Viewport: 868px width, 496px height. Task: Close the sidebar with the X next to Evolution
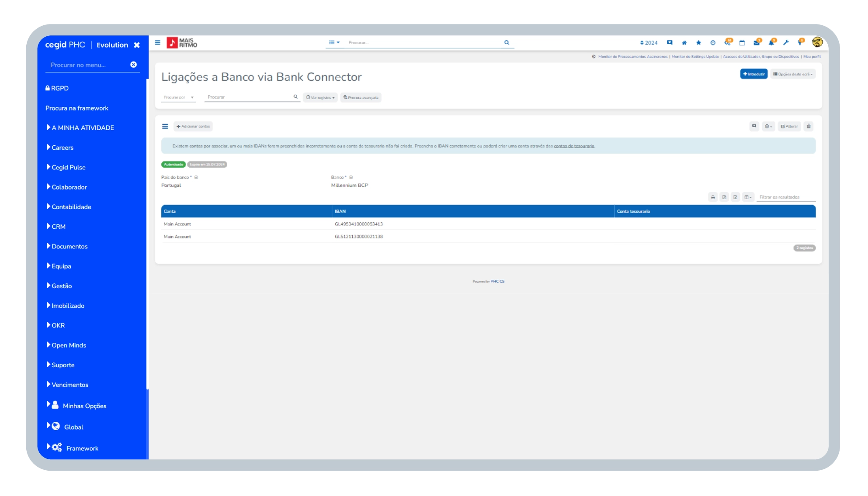tap(137, 45)
